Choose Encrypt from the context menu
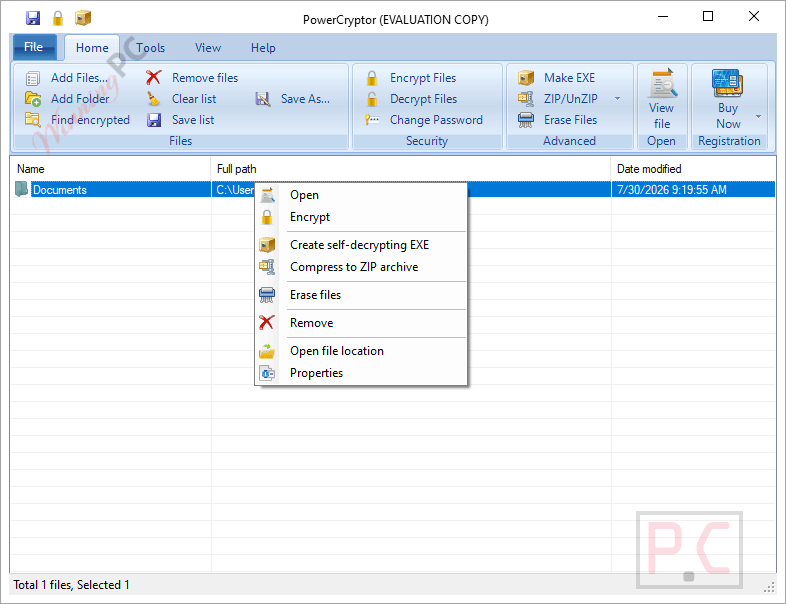786x604 pixels. (x=361, y=217)
